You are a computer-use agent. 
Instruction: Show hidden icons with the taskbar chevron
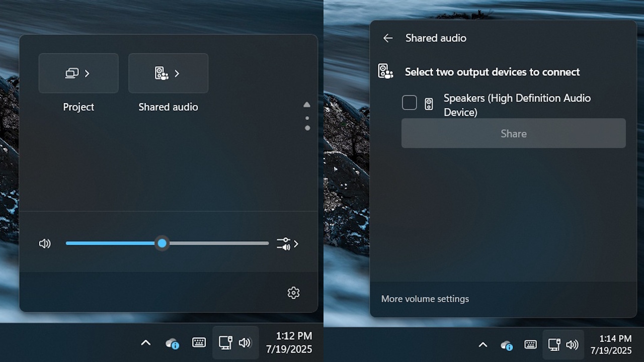click(145, 342)
